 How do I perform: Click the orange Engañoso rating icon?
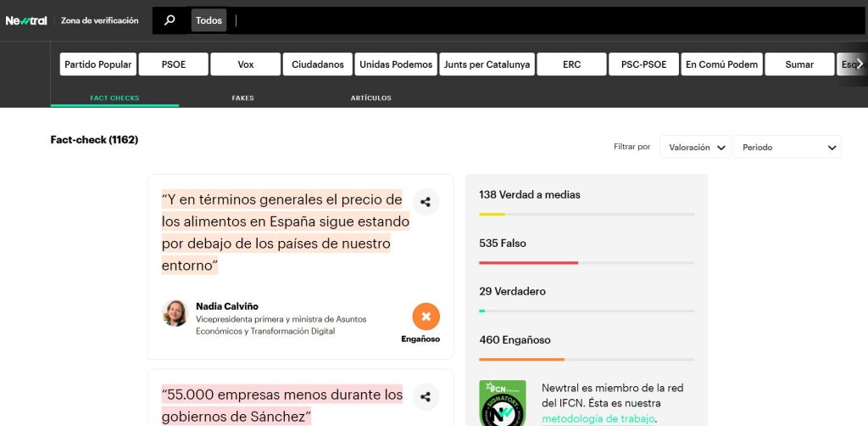pos(426,317)
